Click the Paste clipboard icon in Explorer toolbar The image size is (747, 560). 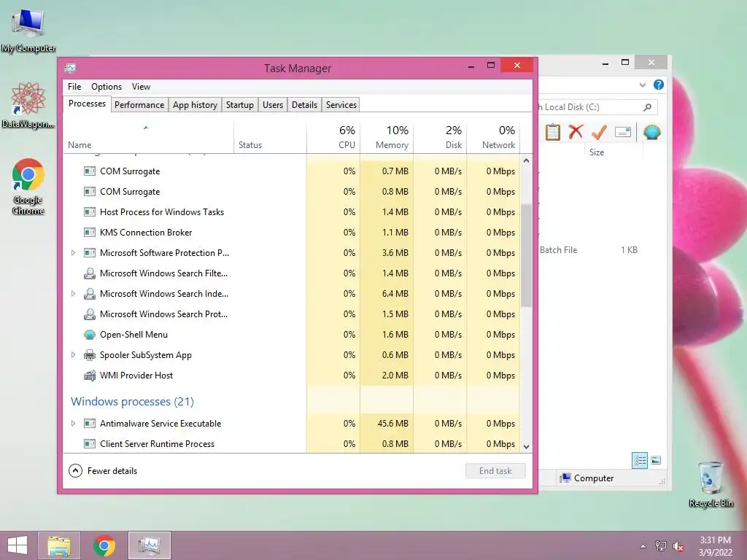pyautogui.click(x=553, y=132)
